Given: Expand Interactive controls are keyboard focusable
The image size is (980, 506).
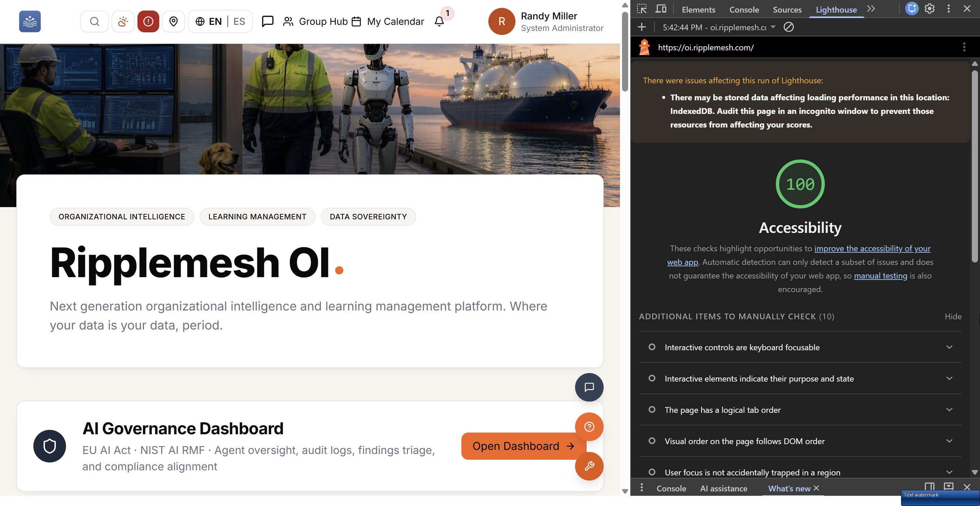Looking at the screenshot, I should pyautogui.click(x=800, y=347).
